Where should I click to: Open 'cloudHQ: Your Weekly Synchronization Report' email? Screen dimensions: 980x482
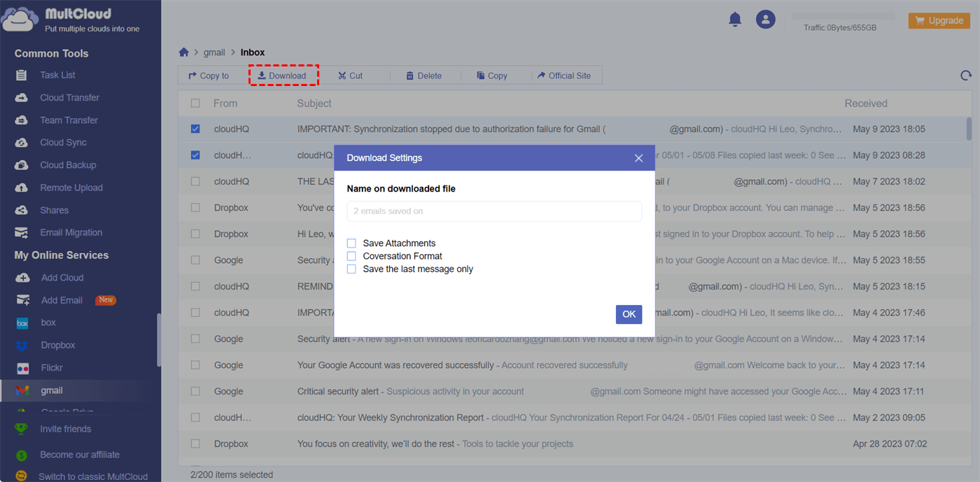[x=391, y=418]
